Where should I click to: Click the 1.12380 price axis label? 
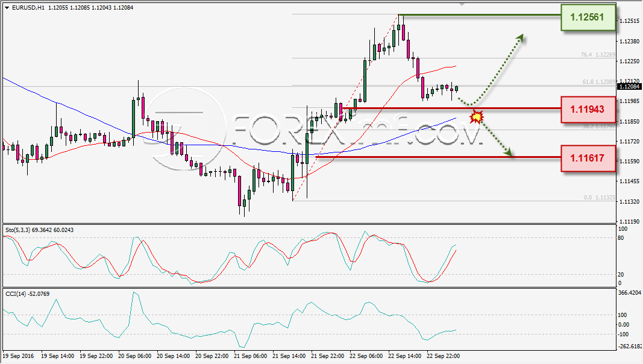click(630, 41)
